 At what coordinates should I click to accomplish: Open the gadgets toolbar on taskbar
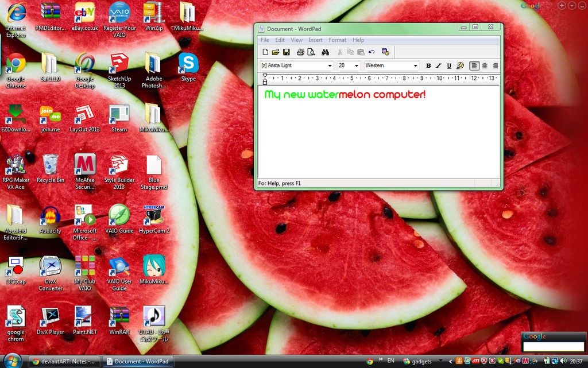[x=417, y=361]
